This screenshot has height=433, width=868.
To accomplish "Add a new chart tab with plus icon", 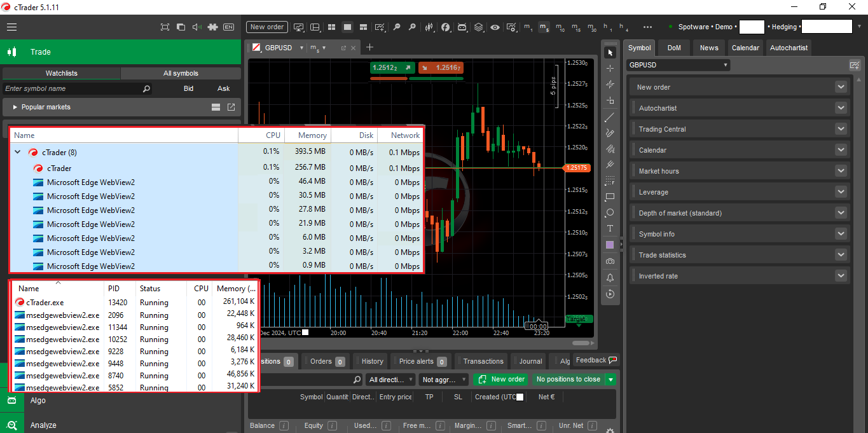I will pos(369,47).
